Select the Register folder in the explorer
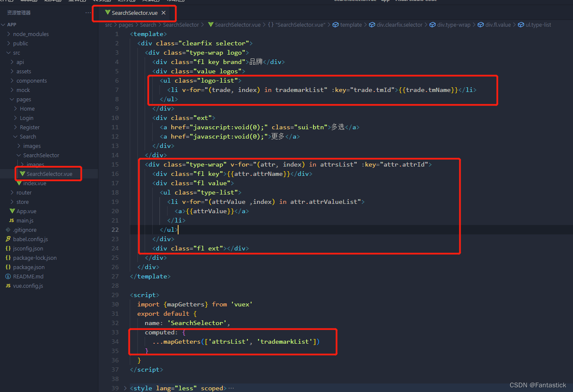 click(x=30, y=127)
